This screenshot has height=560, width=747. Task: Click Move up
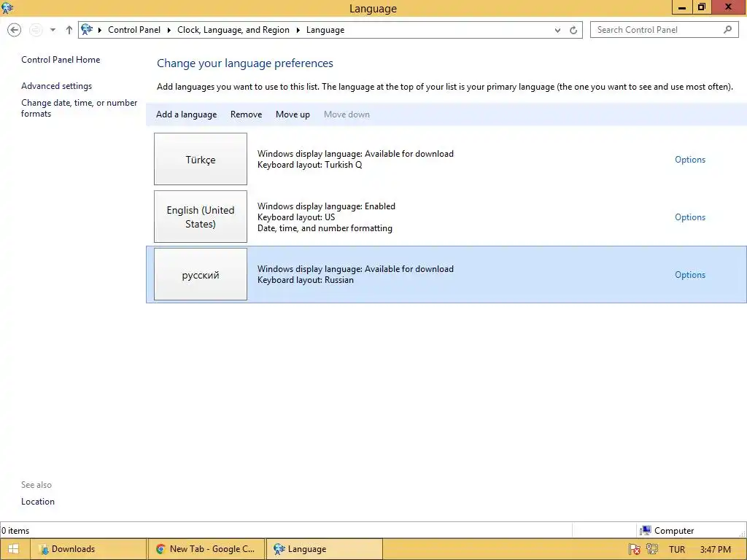[293, 114]
